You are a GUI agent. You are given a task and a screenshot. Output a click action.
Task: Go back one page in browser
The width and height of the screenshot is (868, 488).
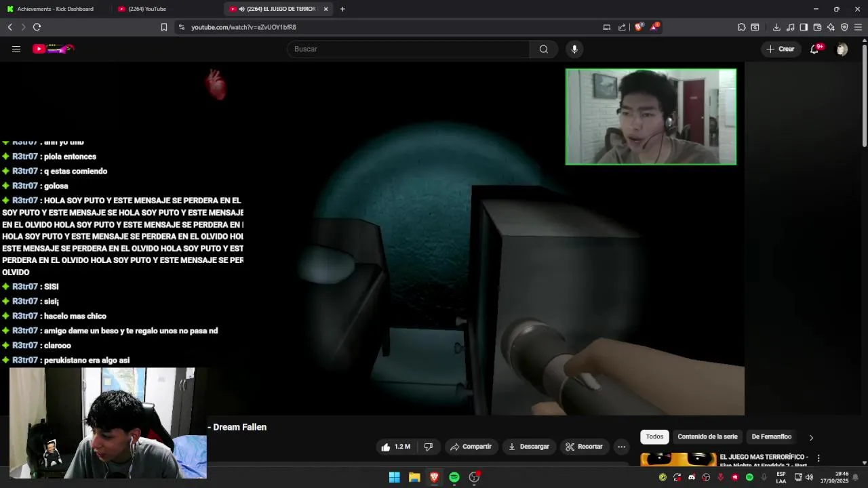pos(9,27)
